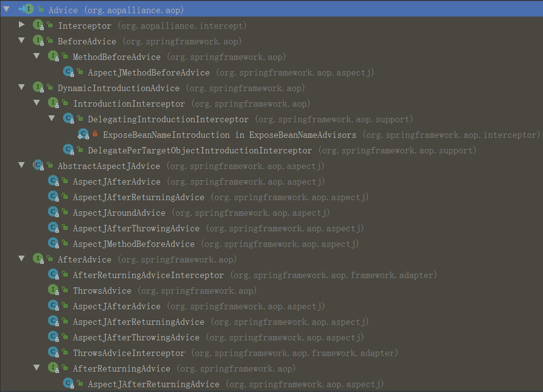543x392 pixels.
Task: Click package text (org.aopalliance.intercept)
Action: 182,26
